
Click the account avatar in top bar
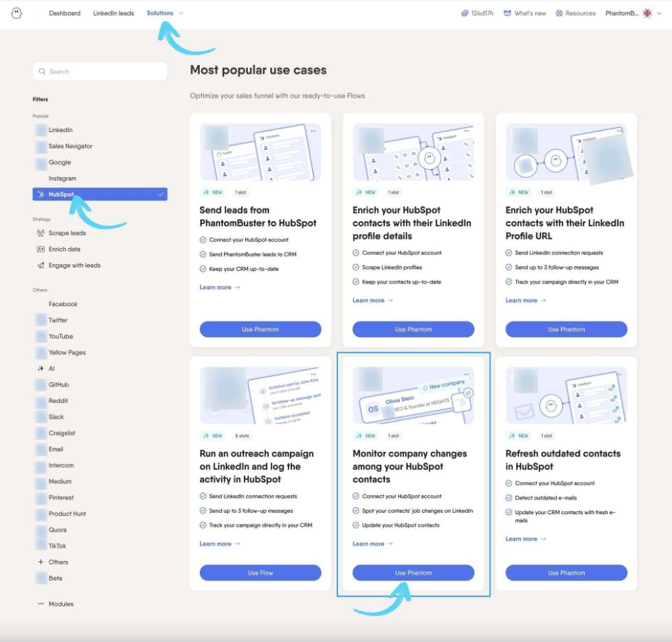point(647,13)
